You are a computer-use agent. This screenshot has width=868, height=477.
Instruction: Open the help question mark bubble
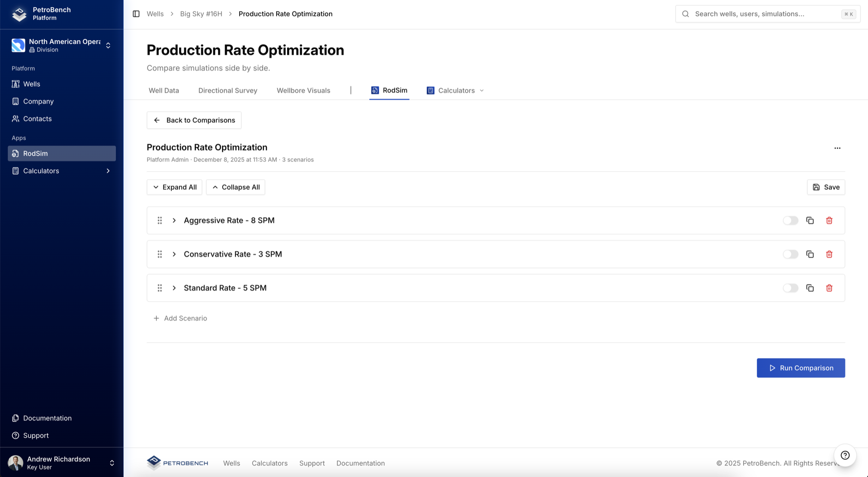click(x=845, y=455)
